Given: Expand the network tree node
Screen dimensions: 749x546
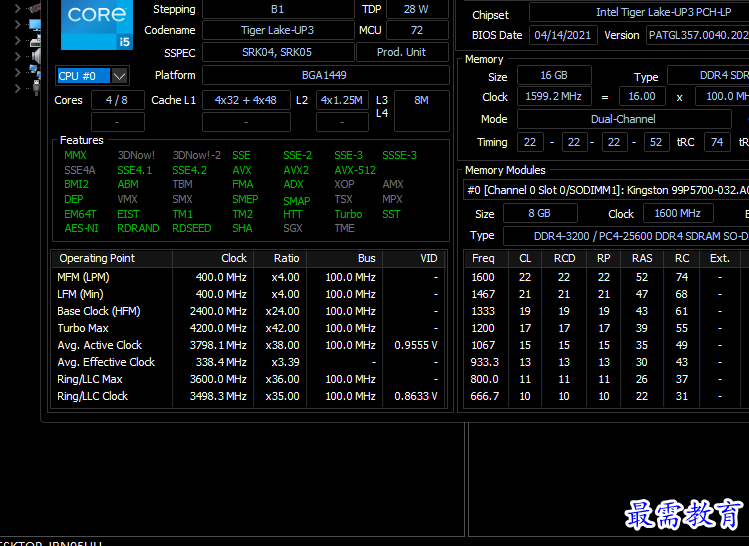Looking at the screenshot, I should [x=17, y=72].
